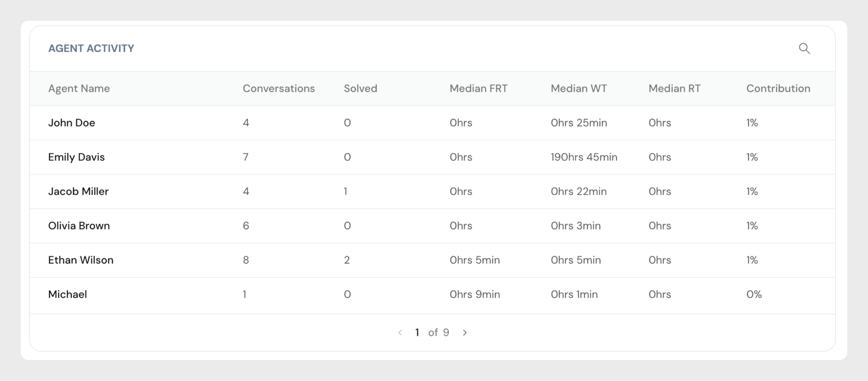Sort by Agent Name column header
The image size is (868, 381).
[x=79, y=88]
